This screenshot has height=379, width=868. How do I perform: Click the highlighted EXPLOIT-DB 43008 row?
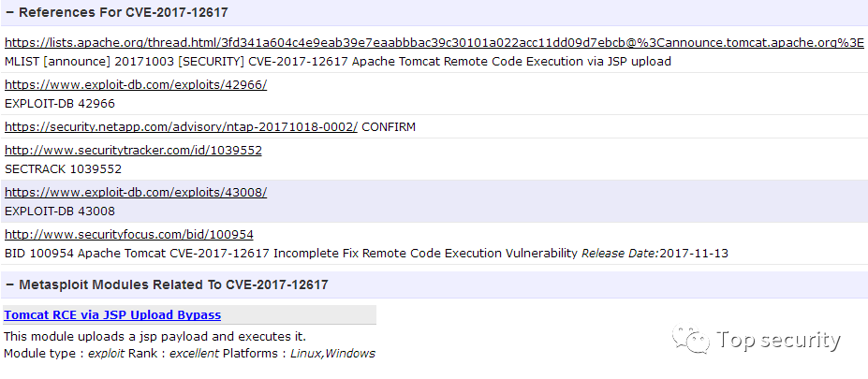tap(434, 201)
